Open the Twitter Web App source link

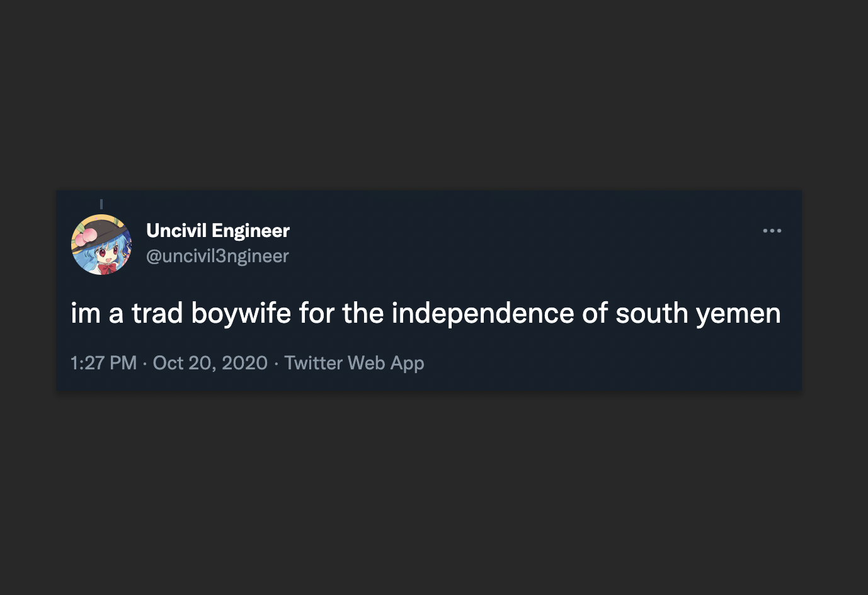coord(354,363)
